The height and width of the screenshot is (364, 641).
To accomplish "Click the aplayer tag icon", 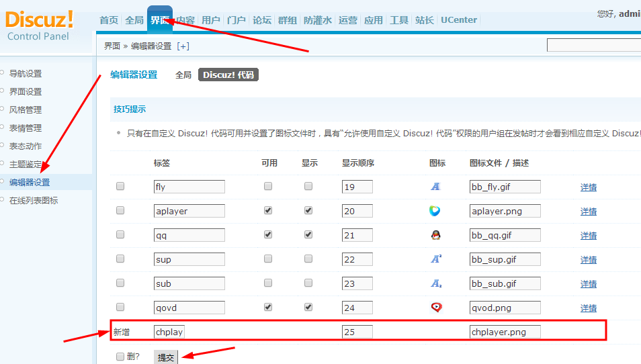I will 435,211.
